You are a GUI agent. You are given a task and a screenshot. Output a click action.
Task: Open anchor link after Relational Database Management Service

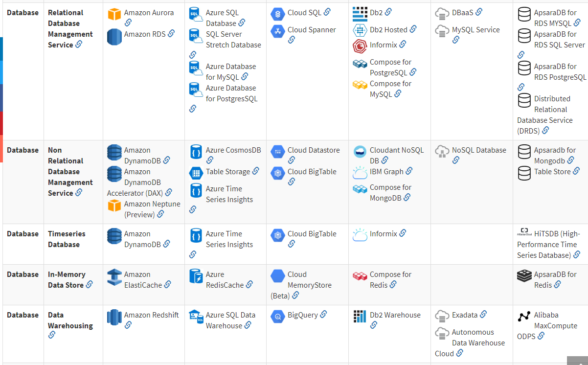click(79, 45)
